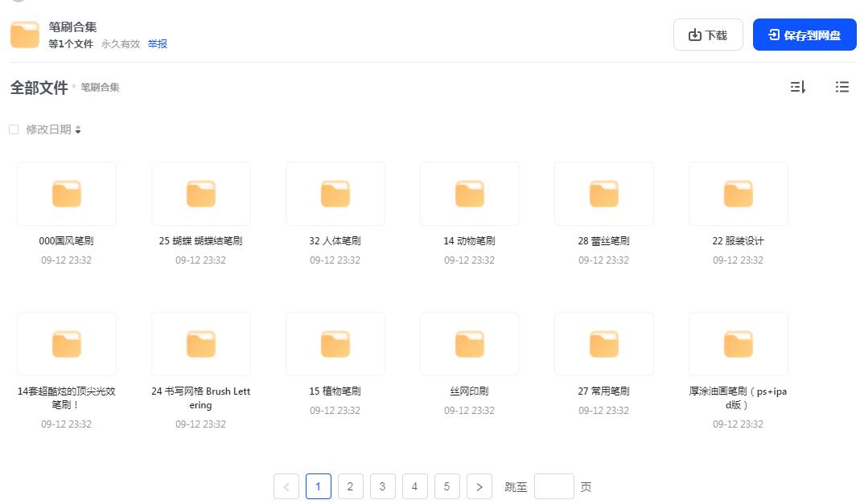Click the 27 常用笔刷 folder name
Screen dimensions: 860x504
pyautogui.click(x=604, y=391)
